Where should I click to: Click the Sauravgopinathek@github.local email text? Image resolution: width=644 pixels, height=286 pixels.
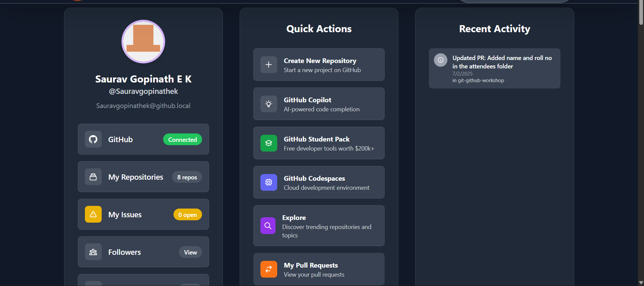tap(143, 106)
